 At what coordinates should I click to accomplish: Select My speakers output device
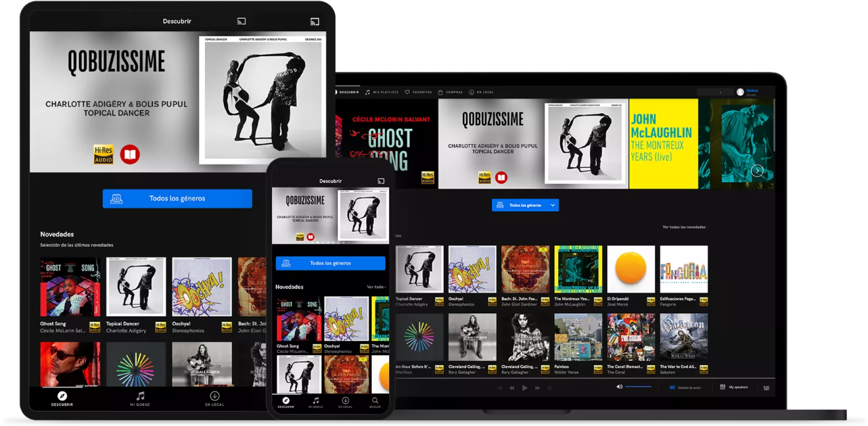(734, 387)
